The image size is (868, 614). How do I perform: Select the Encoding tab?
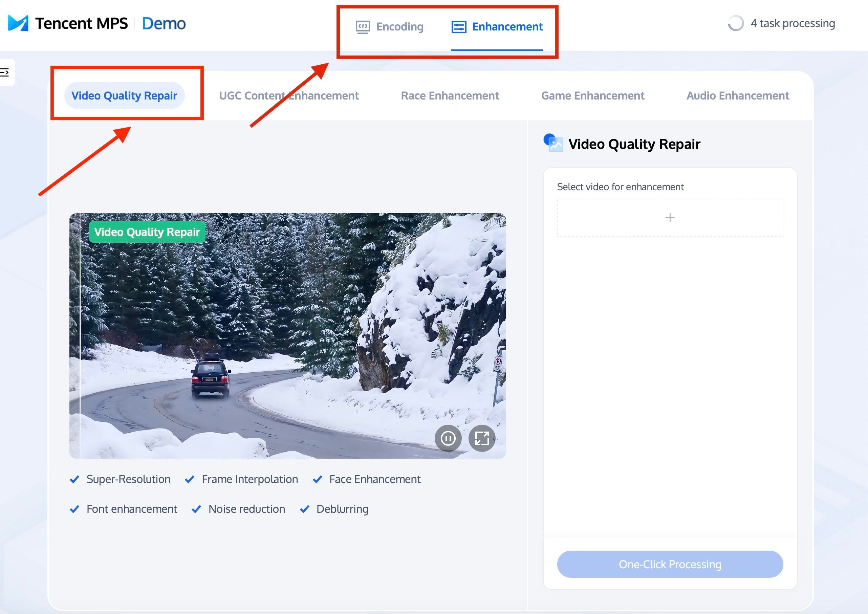coord(388,26)
